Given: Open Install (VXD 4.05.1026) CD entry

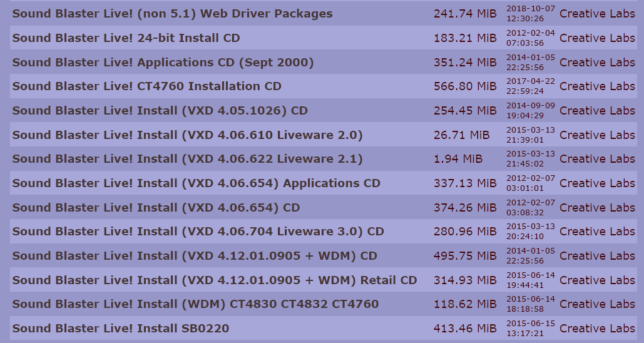Looking at the screenshot, I should tap(160, 111).
